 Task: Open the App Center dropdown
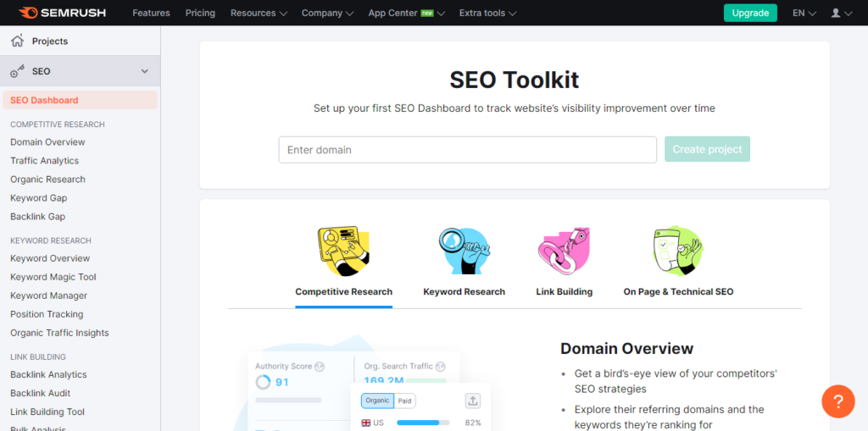click(406, 13)
